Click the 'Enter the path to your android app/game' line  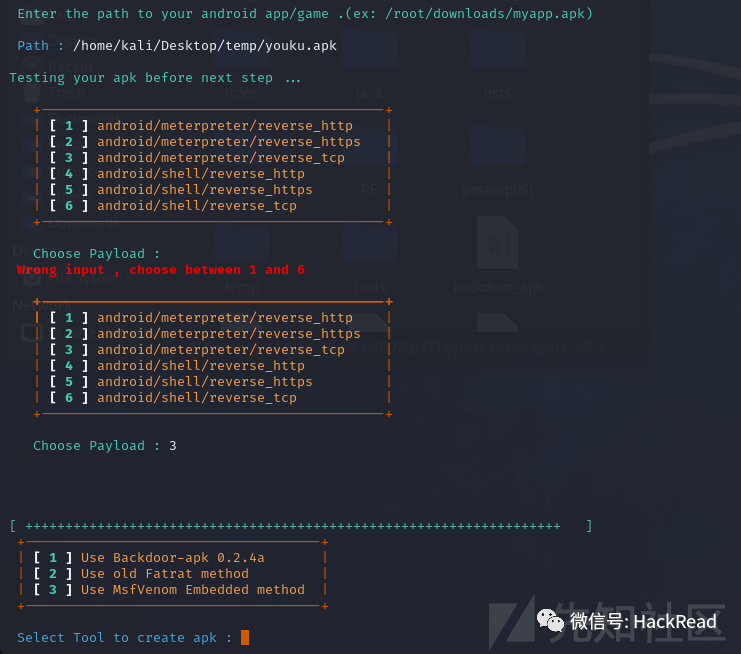coord(305,14)
